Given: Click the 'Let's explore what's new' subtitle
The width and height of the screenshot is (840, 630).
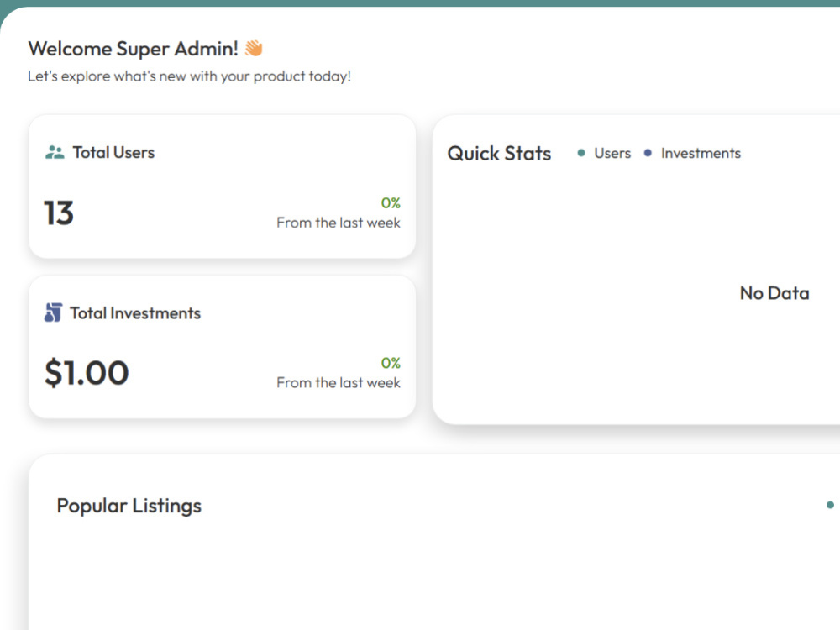Looking at the screenshot, I should tap(190, 76).
